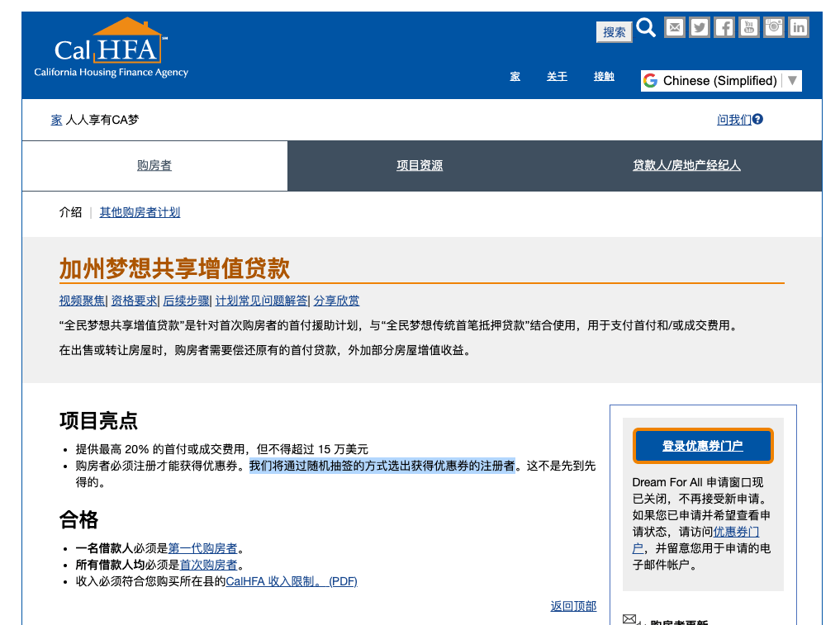This screenshot has height=625, width=840.
Task: Open 其他购房者计划 link
Action: (x=140, y=212)
